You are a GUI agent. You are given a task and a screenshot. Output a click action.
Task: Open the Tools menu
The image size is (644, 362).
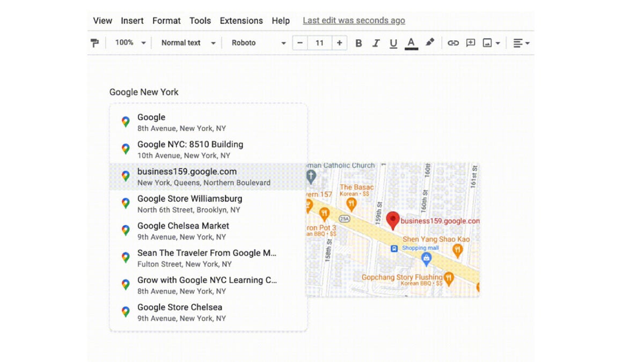coord(200,20)
